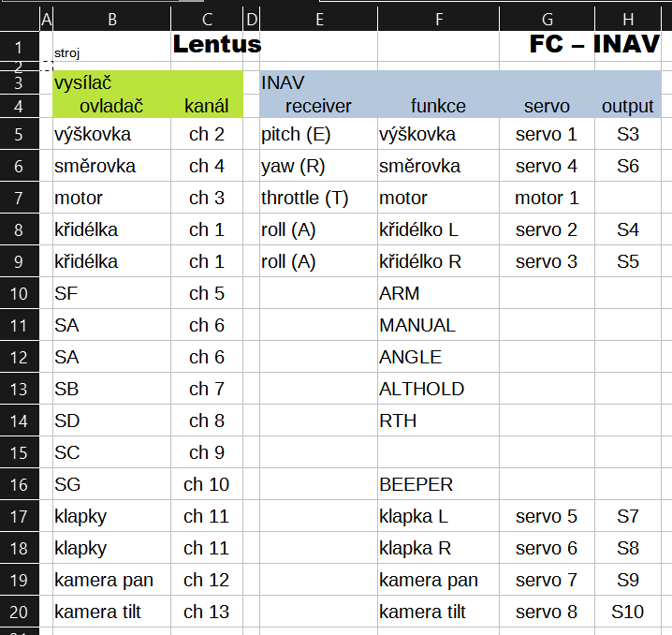Screen dimensions: 672x635
Task: Click the "pitch (E)" cell
Action: (296, 135)
